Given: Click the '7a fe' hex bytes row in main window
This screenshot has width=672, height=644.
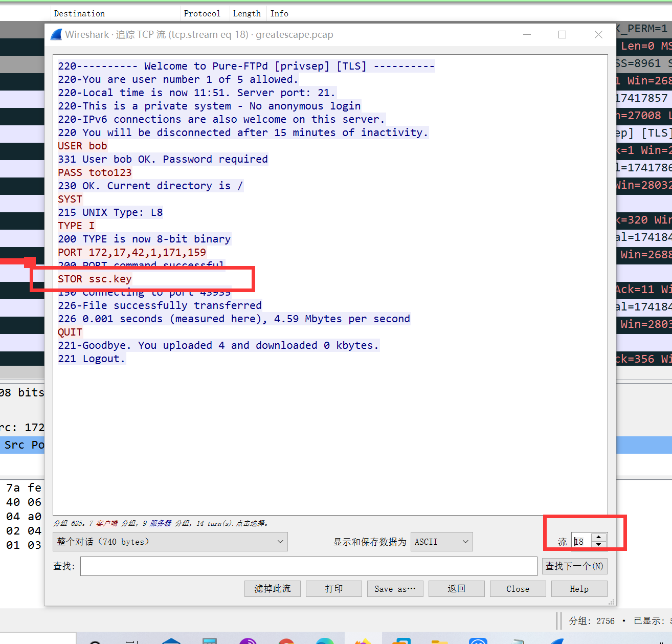Looking at the screenshot, I should point(24,488).
